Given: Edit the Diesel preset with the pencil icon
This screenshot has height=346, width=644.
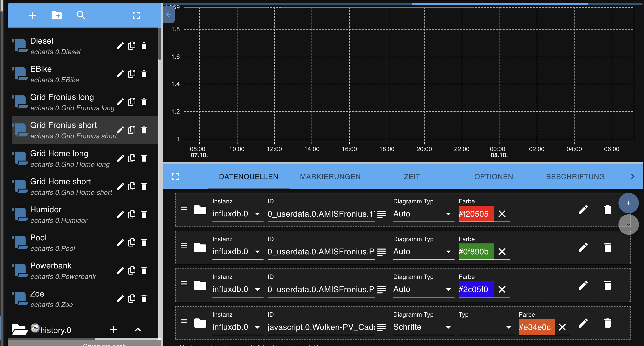Looking at the screenshot, I should coord(120,45).
